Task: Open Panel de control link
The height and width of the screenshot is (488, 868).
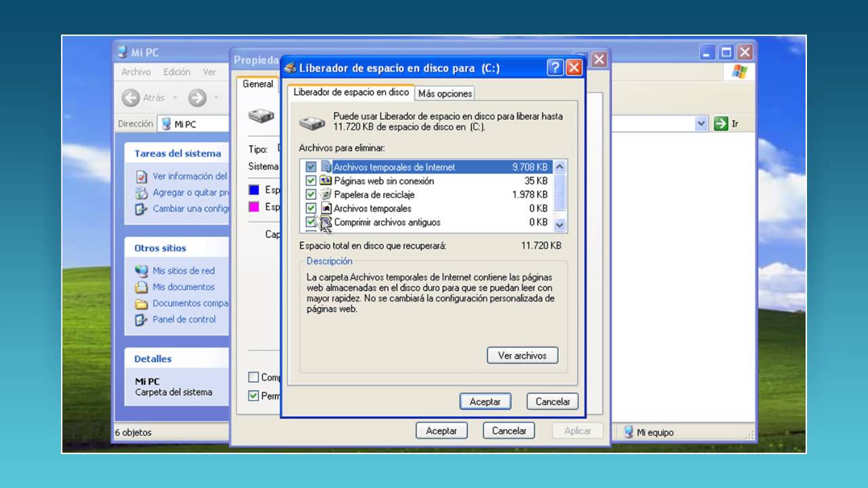Action: coord(184,320)
